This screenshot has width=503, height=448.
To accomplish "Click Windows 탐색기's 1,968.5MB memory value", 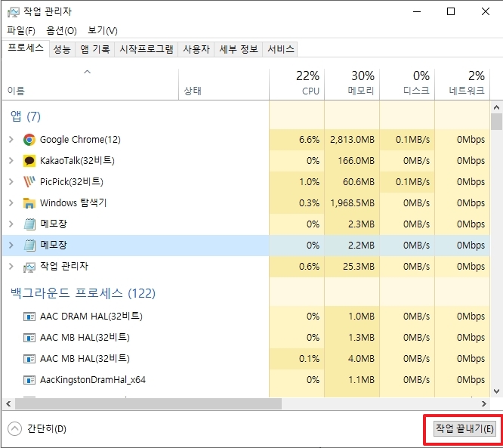I will point(352,203).
